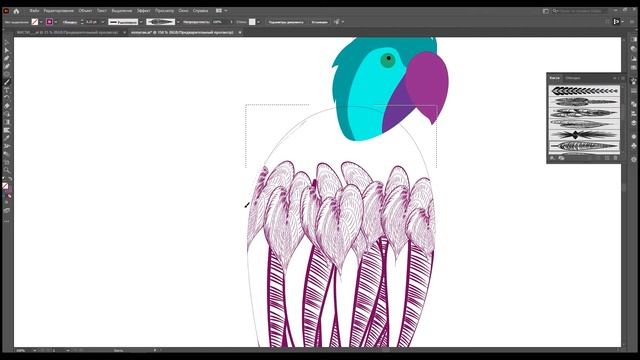
Task: Close the first document tab
Action: [x=124, y=32]
